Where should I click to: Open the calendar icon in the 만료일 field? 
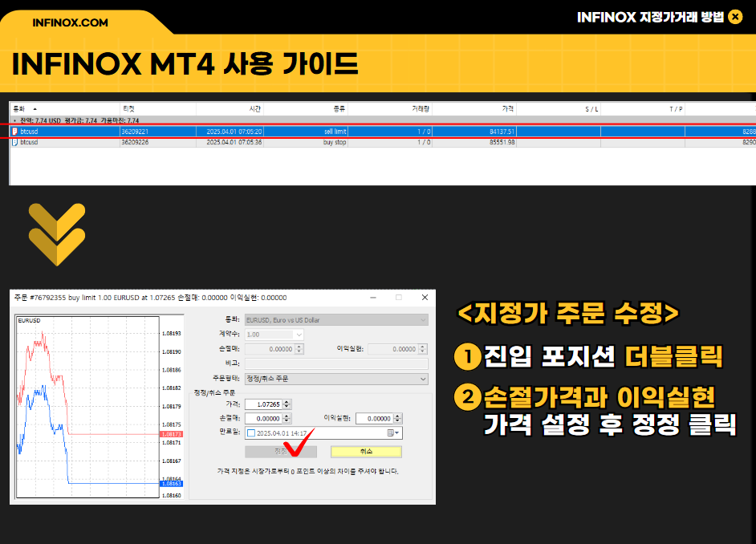[x=391, y=433]
